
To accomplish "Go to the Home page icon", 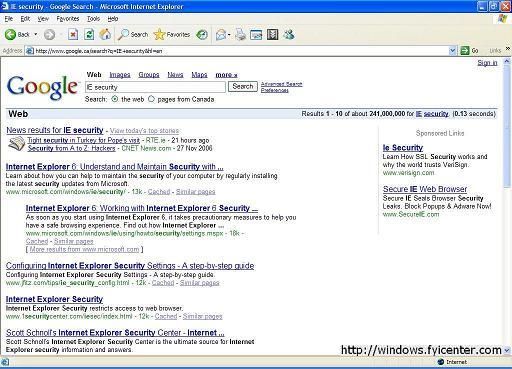I will 105,34.
